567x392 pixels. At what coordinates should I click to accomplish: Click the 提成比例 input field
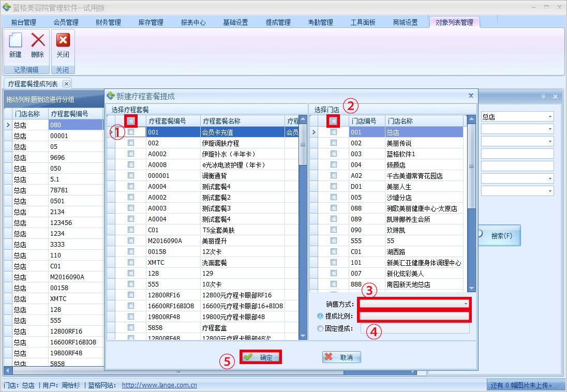pos(414,316)
